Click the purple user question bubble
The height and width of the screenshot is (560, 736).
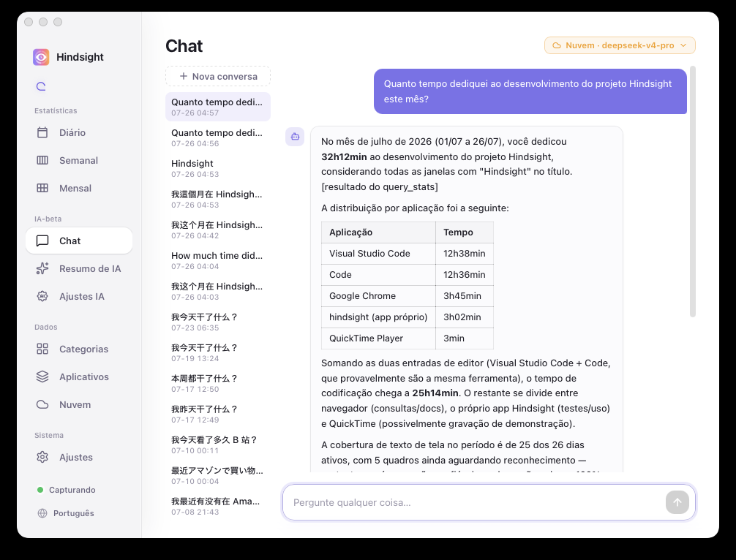530,91
